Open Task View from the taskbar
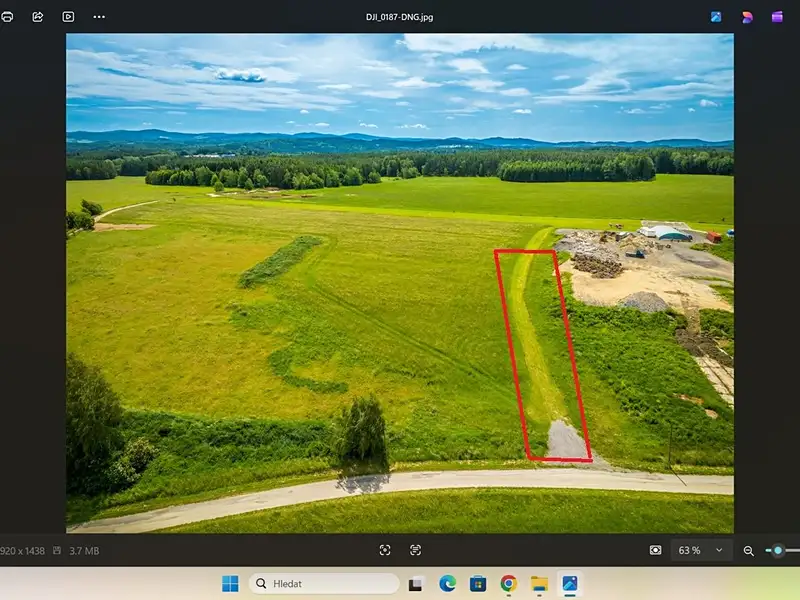The width and height of the screenshot is (800, 600). point(416,584)
